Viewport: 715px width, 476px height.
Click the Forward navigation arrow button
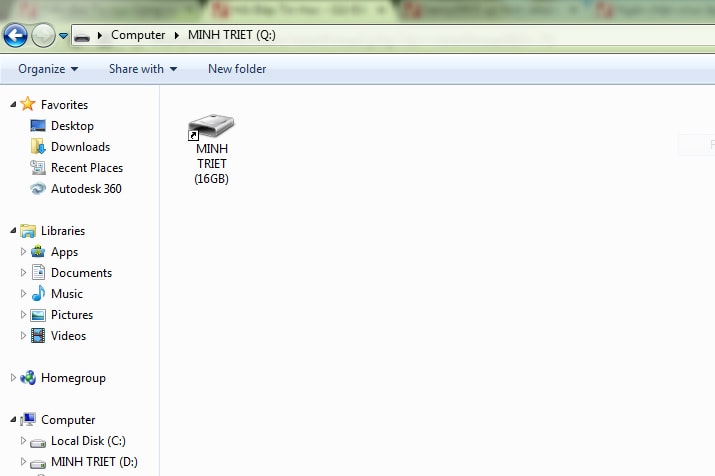pyautogui.click(x=43, y=35)
